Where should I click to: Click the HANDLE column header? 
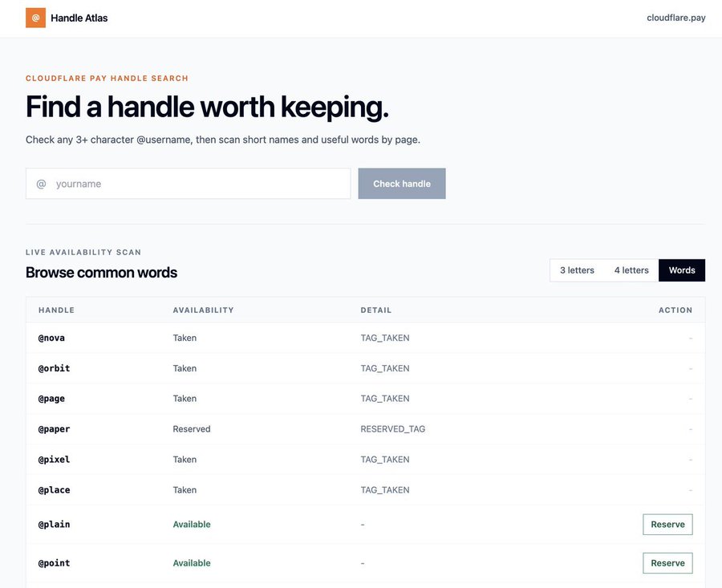coord(56,310)
